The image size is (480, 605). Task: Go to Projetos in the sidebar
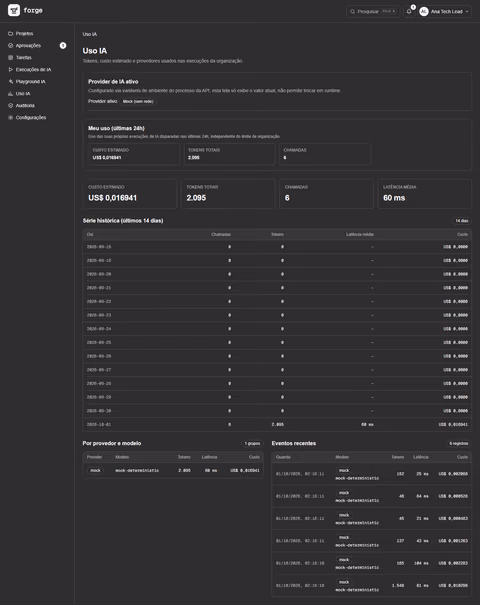pos(24,34)
